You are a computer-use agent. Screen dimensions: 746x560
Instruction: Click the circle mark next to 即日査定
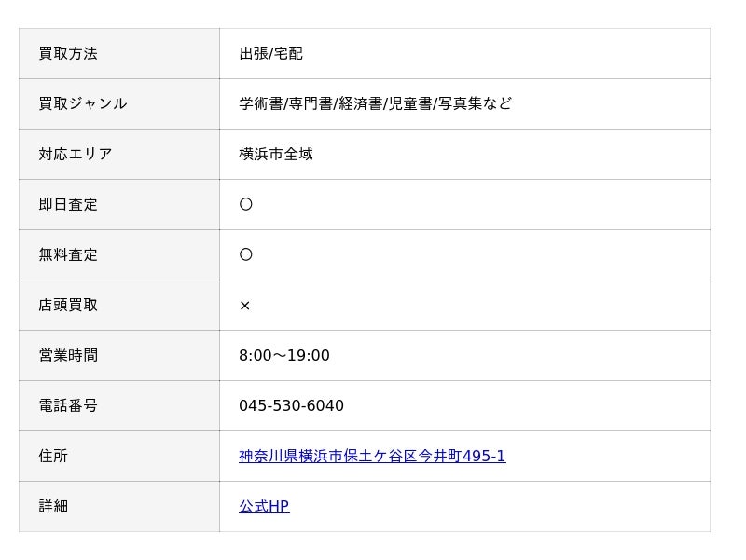(246, 204)
